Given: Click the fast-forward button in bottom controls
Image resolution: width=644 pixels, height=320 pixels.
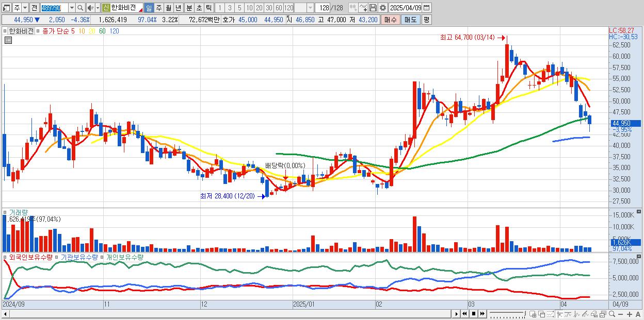Looking at the screenshot, I should [482, 314].
